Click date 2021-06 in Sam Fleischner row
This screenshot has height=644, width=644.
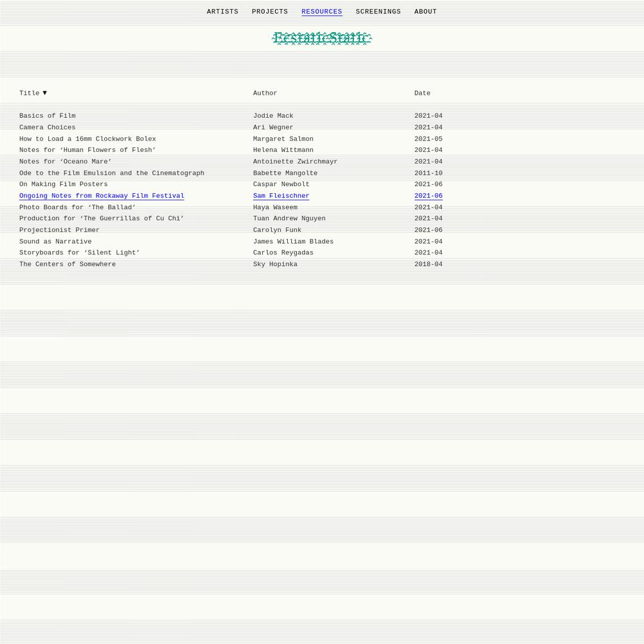point(428,196)
